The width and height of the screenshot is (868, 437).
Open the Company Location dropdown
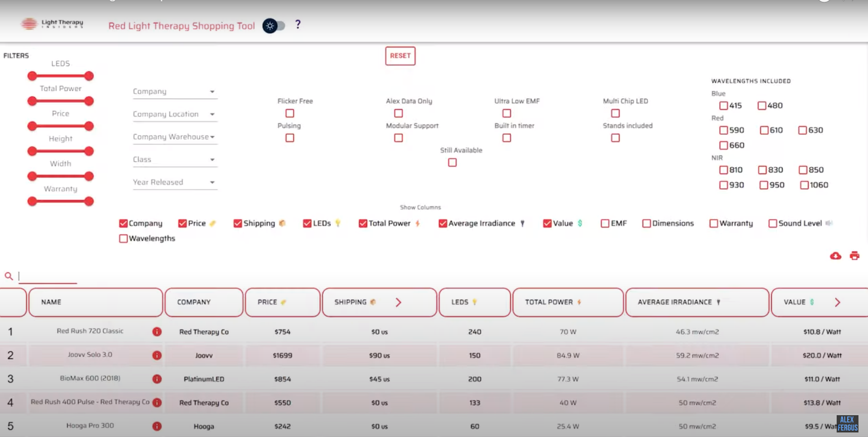[175, 114]
